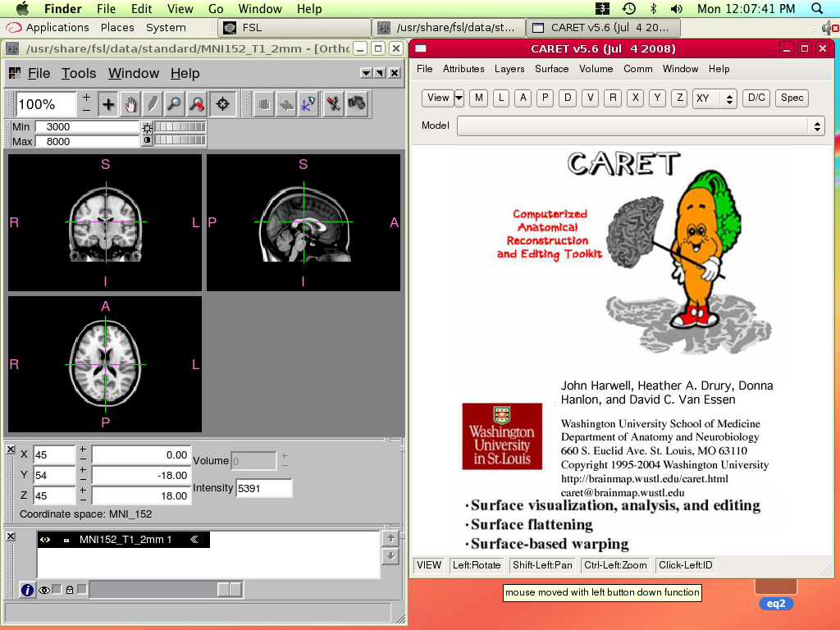Screen dimensions: 840x630
Task: Click the Intensity value field showing 5391
Action: 264,488
